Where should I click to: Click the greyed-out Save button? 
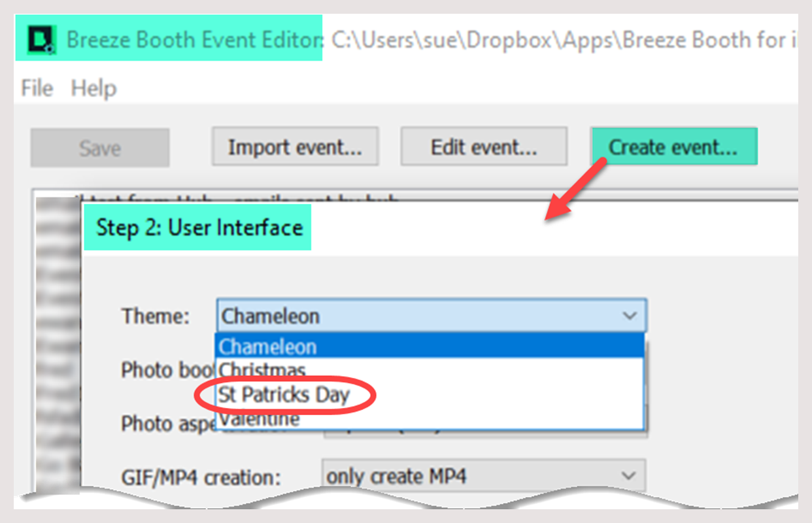click(x=100, y=148)
